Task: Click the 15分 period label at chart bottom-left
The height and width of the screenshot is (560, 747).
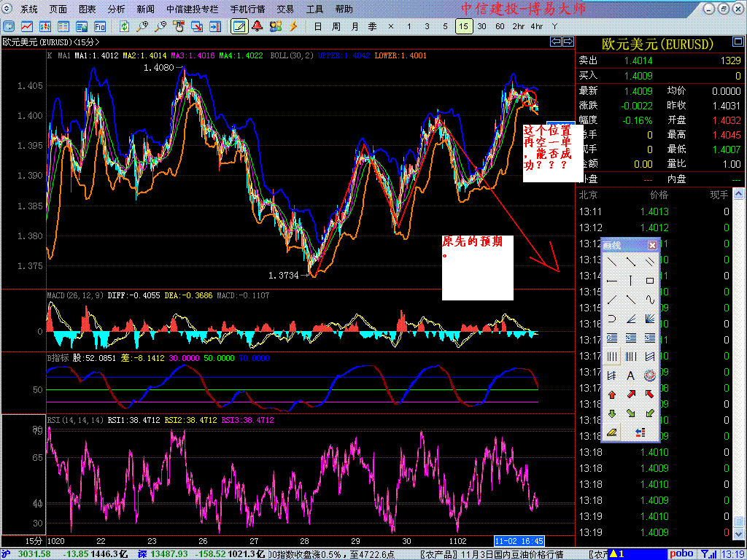Action: click(x=34, y=541)
